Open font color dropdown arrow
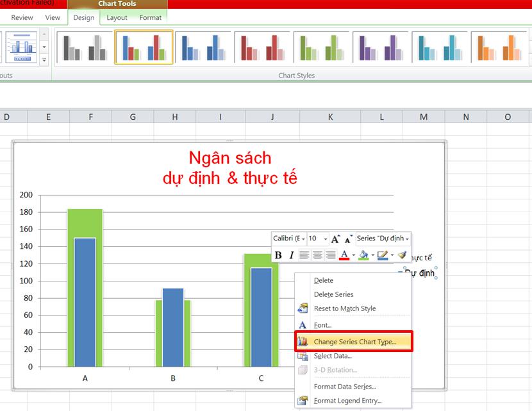 (x=354, y=255)
